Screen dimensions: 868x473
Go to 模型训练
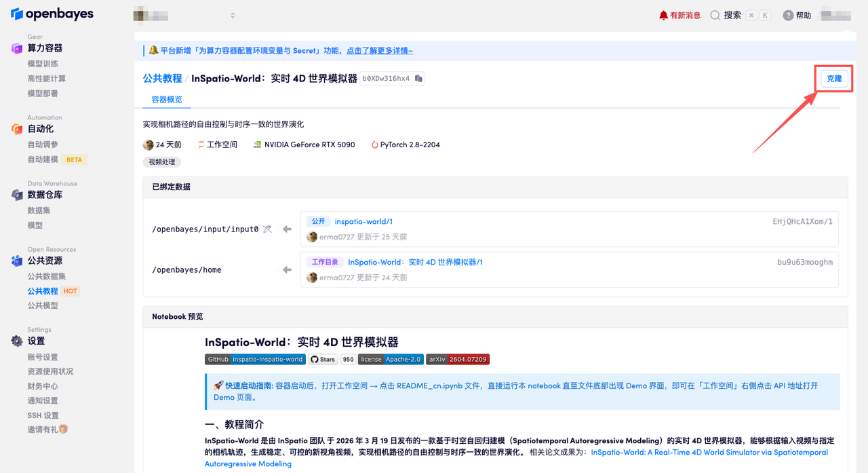[x=43, y=64]
